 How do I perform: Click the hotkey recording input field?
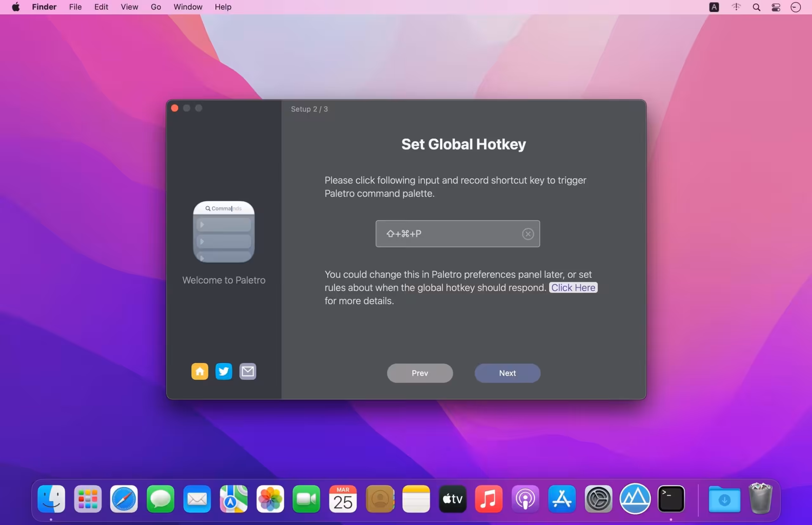tap(458, 234)
